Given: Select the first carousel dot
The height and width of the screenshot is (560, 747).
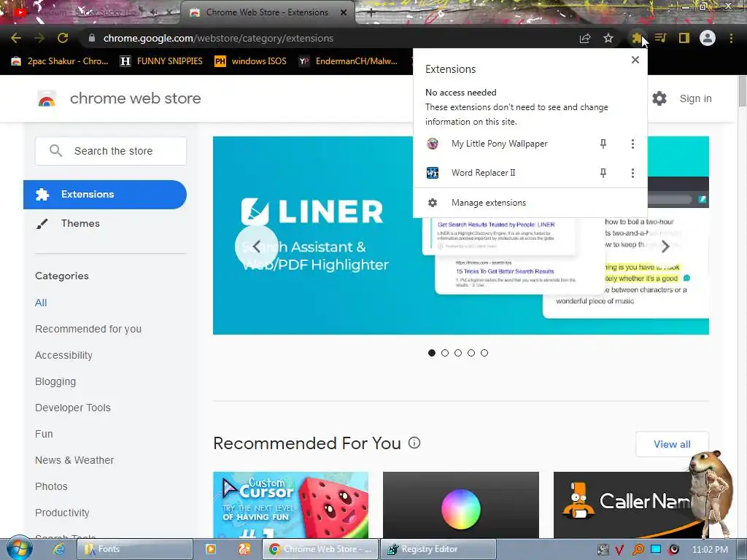Looking at the screenshot, I should pos(432,353).
